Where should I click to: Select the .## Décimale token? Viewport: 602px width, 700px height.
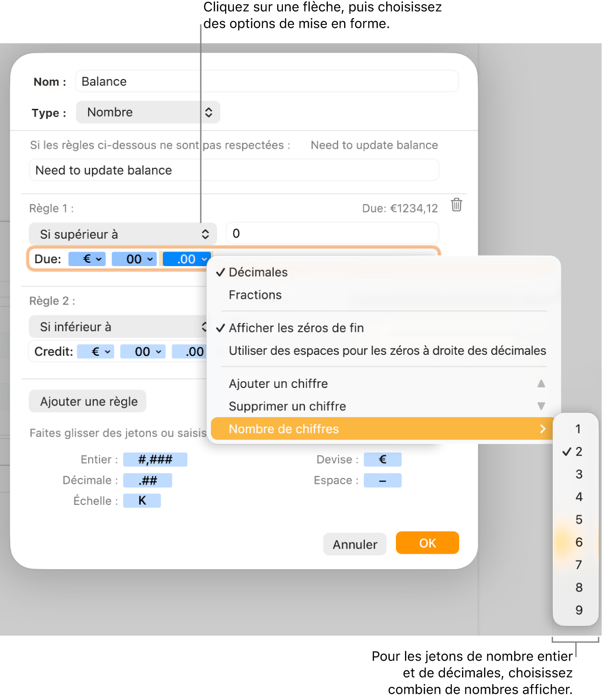pyautogui.click(x=148, y=480)
